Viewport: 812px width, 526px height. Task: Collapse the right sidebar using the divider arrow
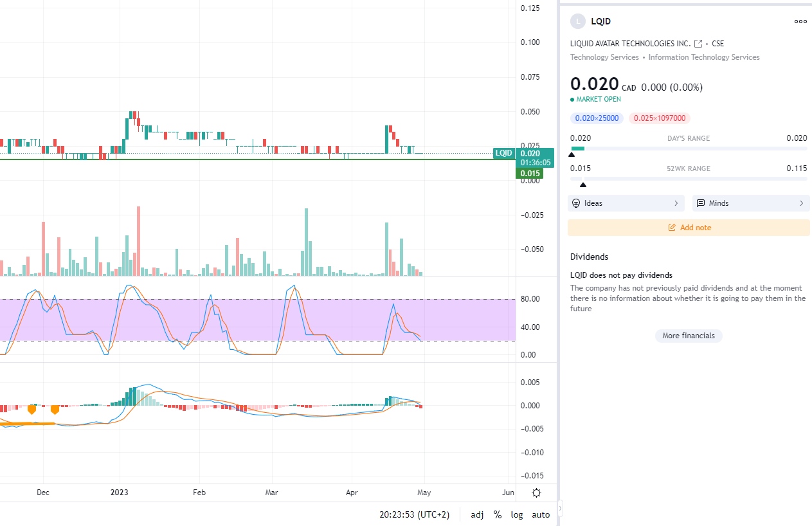point(559,509)
